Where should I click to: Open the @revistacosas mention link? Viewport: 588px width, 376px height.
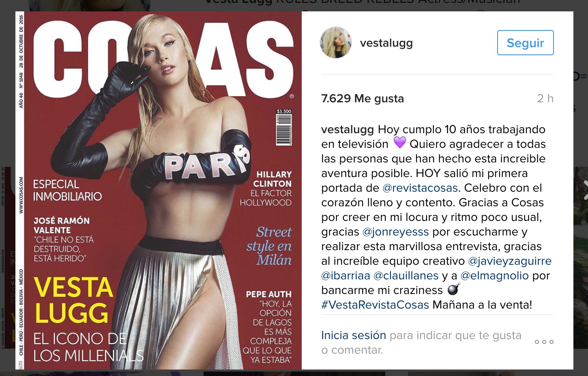click(x=420, y=188)
